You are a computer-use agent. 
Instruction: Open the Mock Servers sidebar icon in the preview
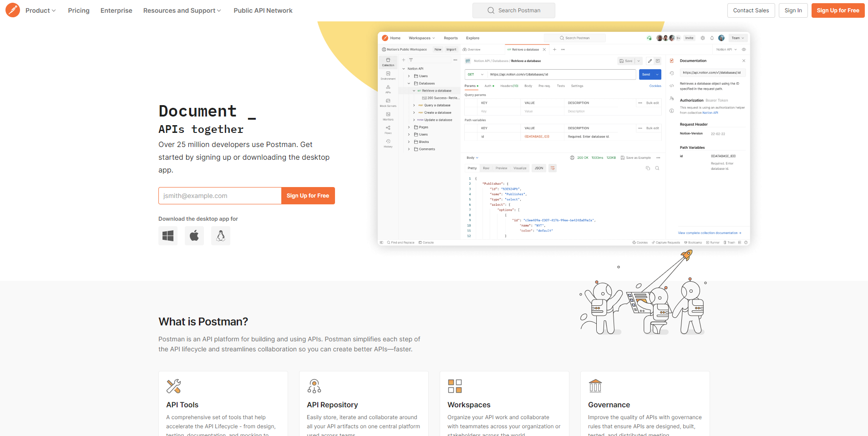pos(388,103)
